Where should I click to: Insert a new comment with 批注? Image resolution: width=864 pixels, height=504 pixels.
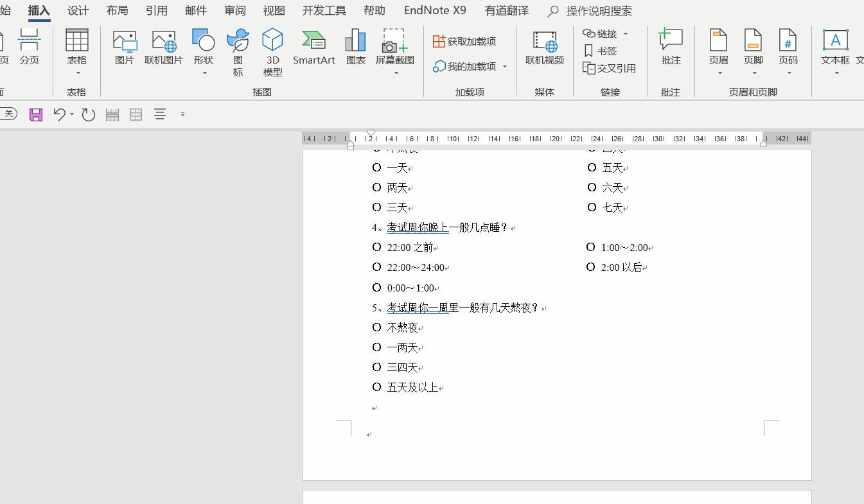coord(670,48)
